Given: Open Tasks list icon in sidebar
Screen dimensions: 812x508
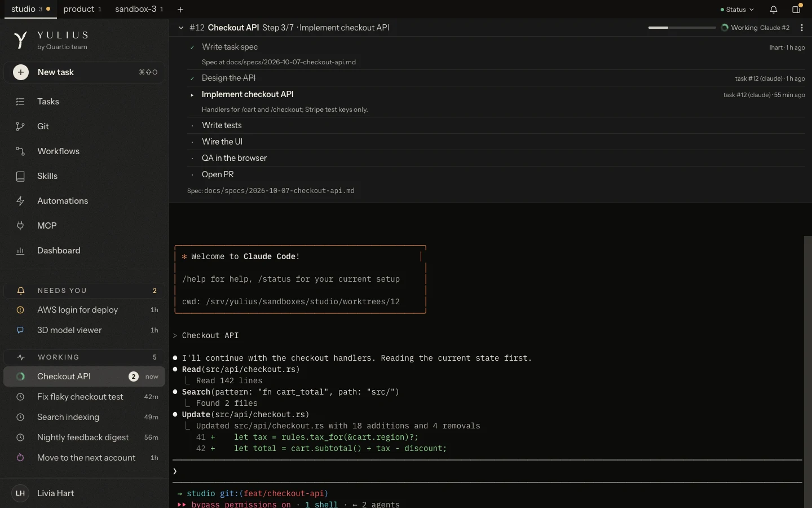Looking at the screenshot, I should tap(20, 102).
